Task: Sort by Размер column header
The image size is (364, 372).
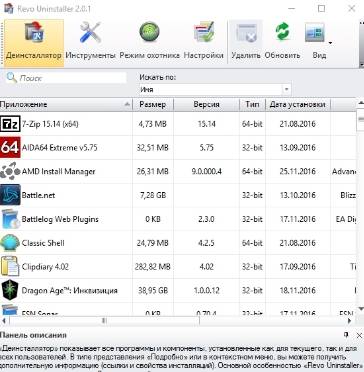Action: click(x=153, y=105)
